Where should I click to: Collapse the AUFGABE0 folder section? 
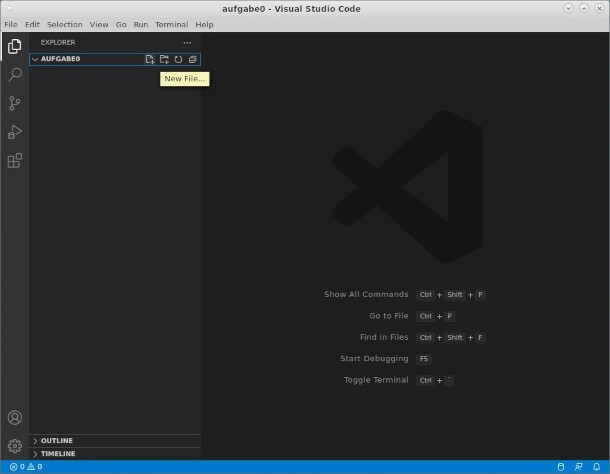tap(115, 59)
